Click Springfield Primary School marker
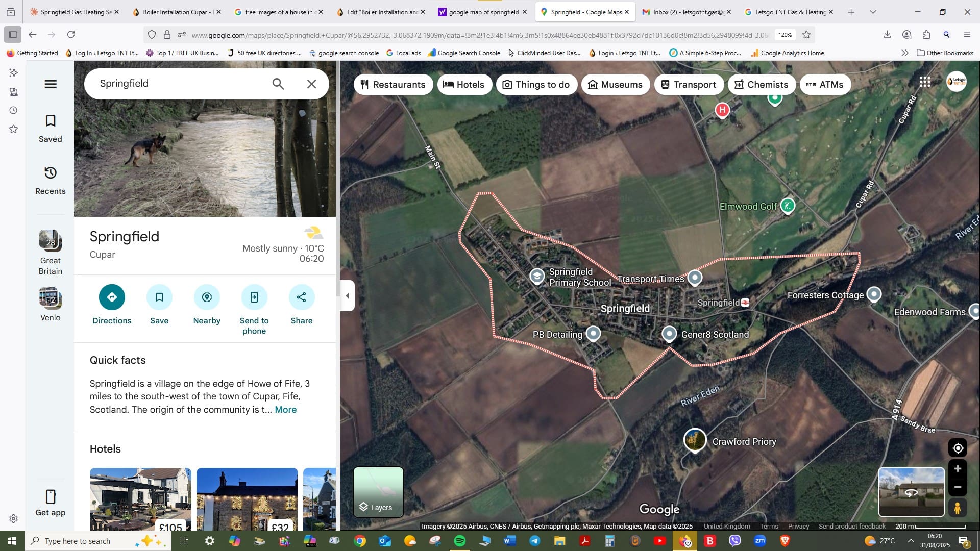980x551 pixels. click(x=536, y=276)
